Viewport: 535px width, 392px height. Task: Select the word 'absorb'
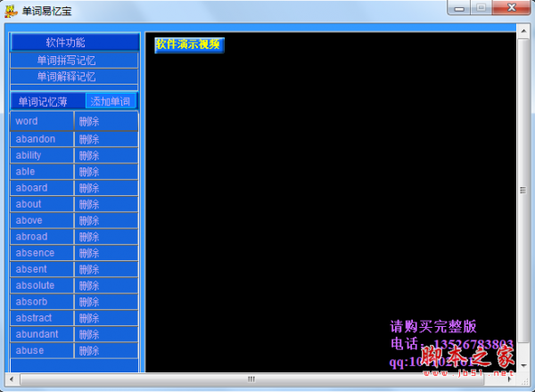[x=42, y=302]
